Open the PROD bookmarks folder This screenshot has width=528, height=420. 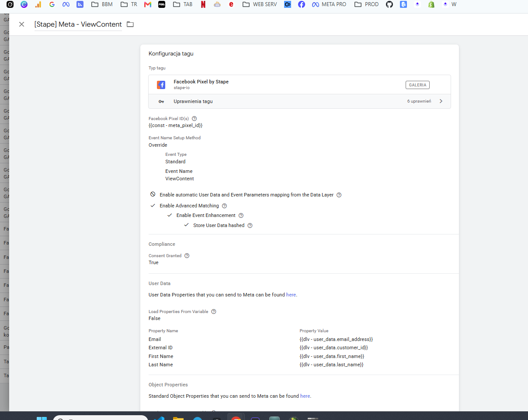[366, 4]
